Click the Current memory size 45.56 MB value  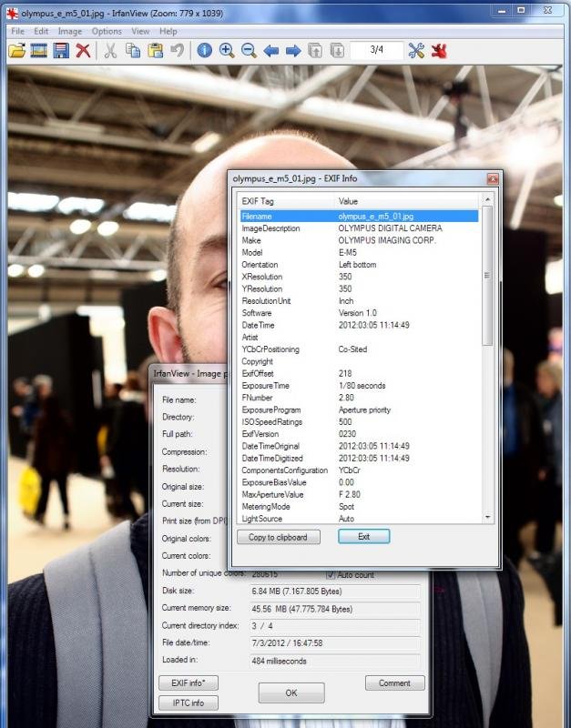click(334, 609)
